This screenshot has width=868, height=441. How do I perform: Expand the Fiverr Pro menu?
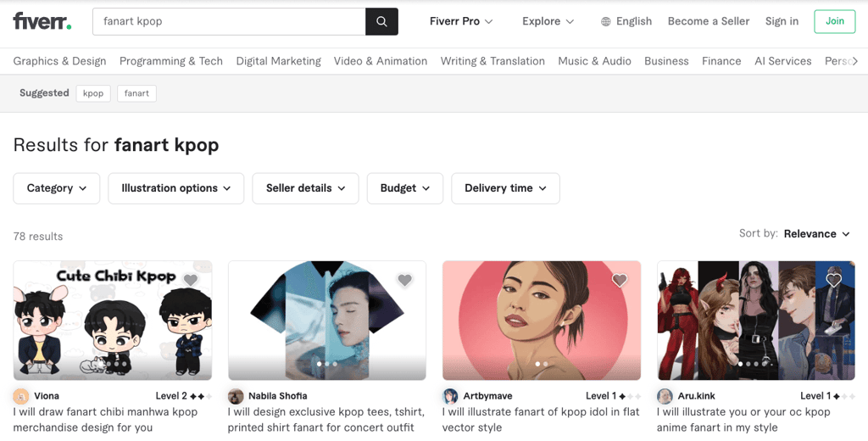[461, 21]
